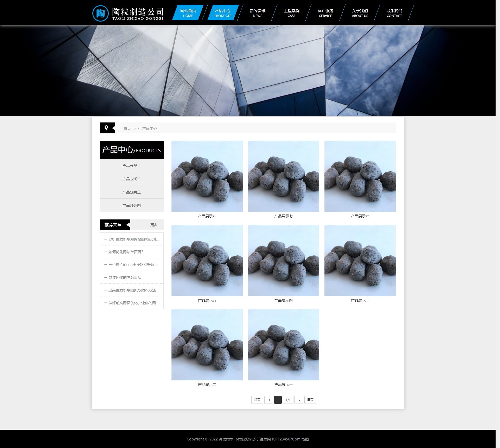Viewport: 500px width, 448px height.
Task: Open article 链接优化的注意事项
Action: click(x=125, y=277)
